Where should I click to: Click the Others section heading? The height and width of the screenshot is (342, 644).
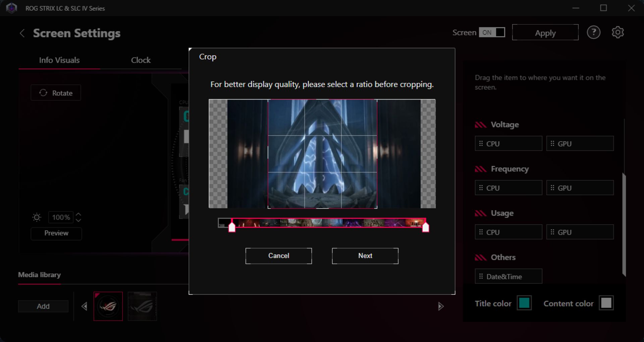click(503, 258)
